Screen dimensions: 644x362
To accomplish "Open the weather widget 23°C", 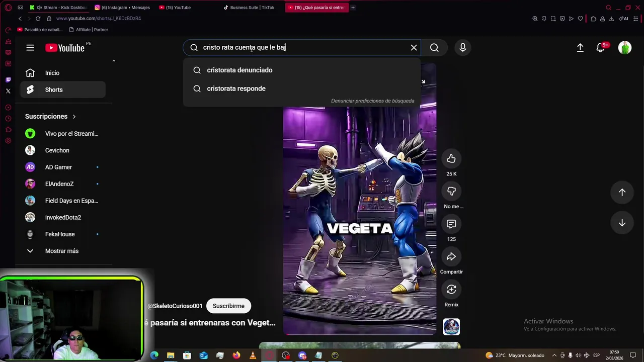I will pyautogui.click(x=515, y=355).
